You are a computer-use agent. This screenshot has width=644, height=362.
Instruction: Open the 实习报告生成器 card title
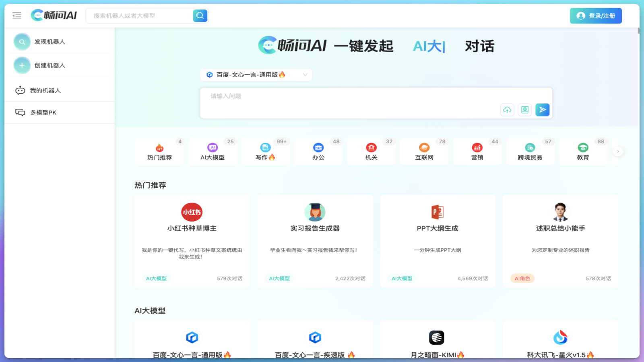pos(315,228)
